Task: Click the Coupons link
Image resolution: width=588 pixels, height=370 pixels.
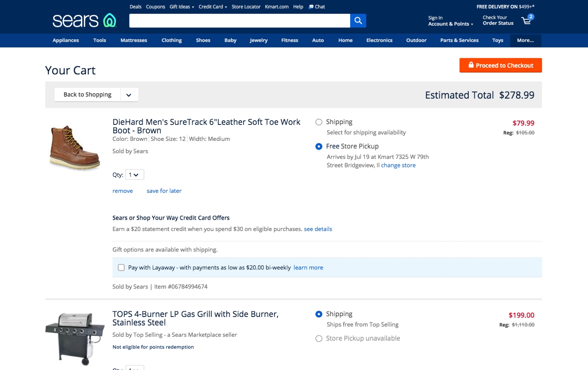Action: (156, 7)
